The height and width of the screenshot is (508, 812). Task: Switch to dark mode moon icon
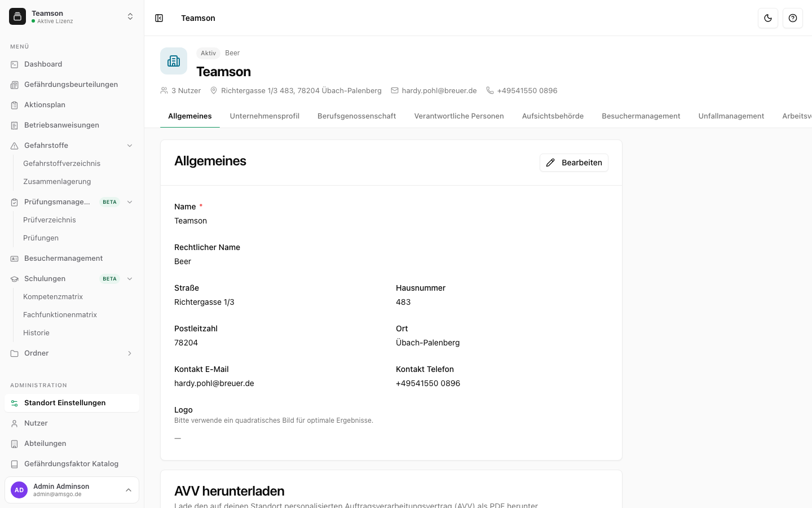tap(768, 18)
